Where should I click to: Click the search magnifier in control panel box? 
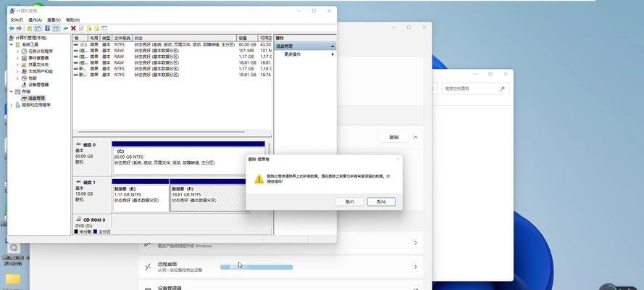(x=502, y=88)
